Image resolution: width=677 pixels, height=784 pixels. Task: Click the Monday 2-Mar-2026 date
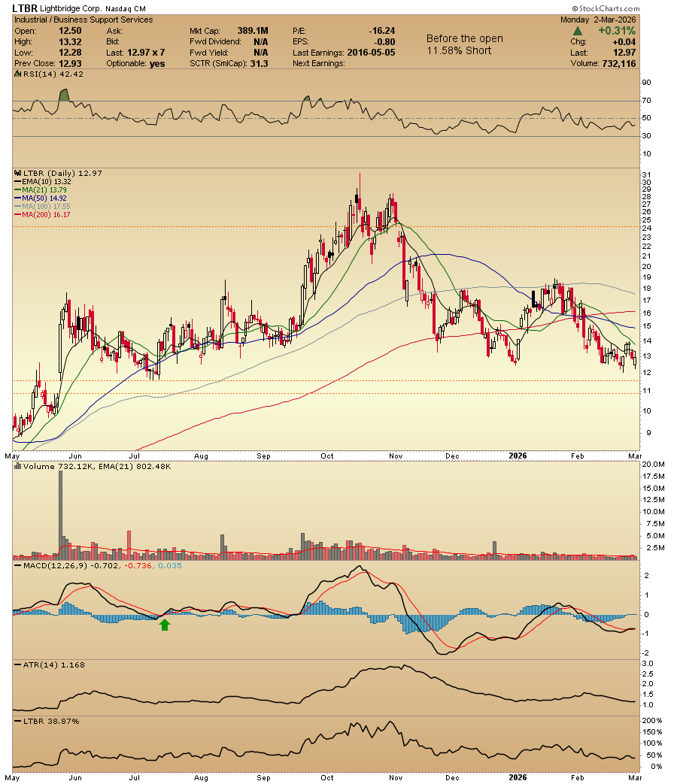click(x=598, y=20)
